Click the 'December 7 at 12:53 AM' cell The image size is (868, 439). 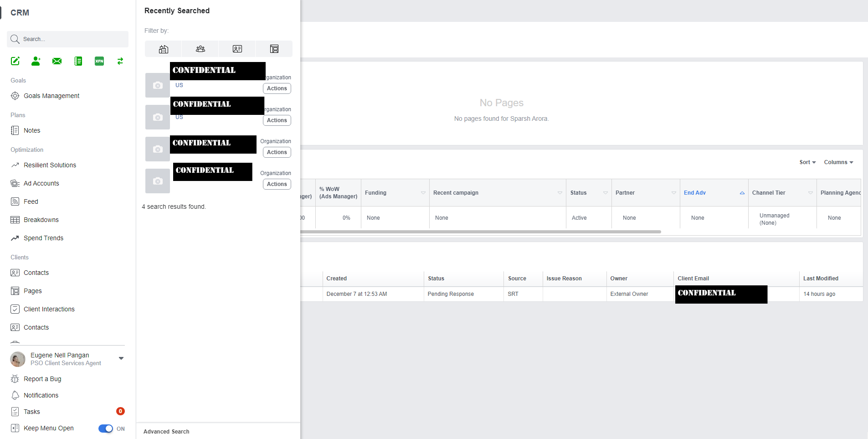point(357,294)
